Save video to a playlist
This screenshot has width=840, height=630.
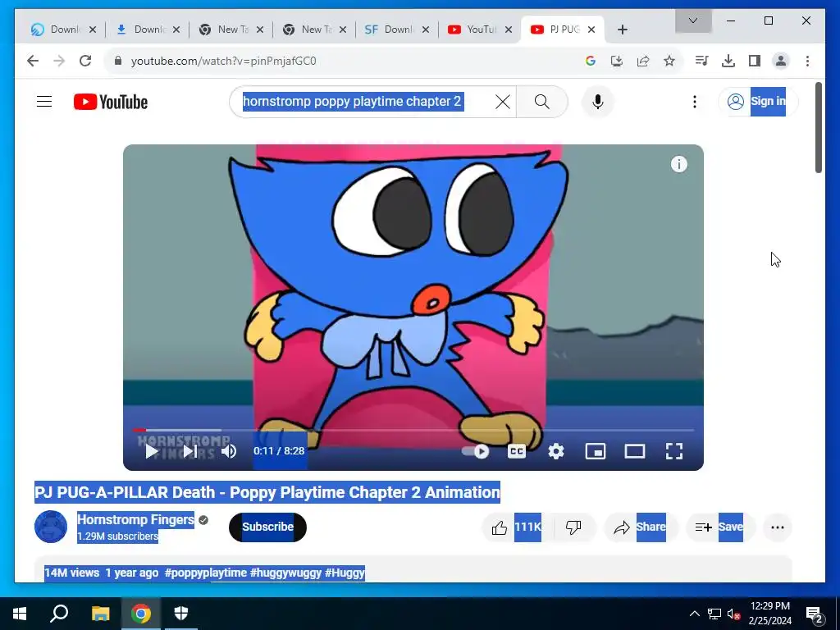tap(719, 527)
